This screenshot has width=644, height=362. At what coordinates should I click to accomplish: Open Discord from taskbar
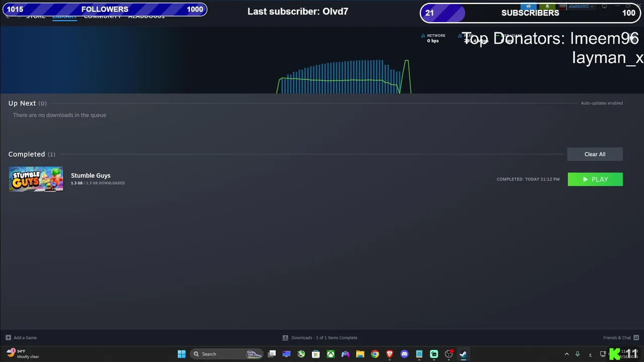(405, 354)
